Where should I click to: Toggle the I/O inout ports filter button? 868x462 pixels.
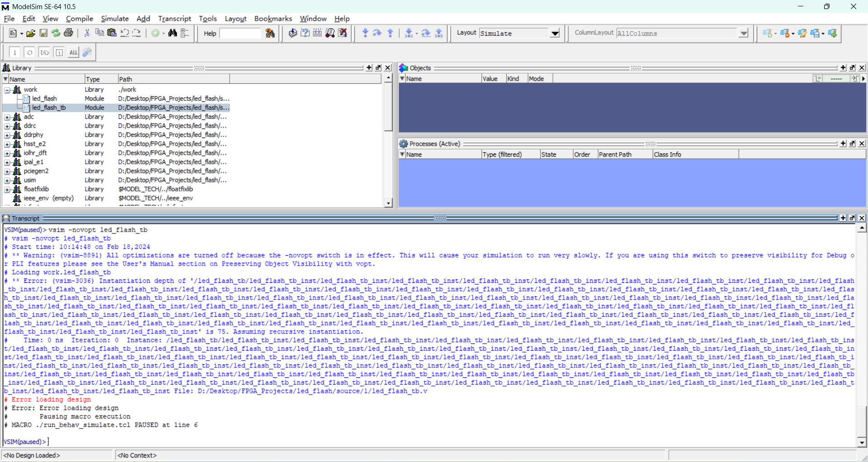click(44, 52)
